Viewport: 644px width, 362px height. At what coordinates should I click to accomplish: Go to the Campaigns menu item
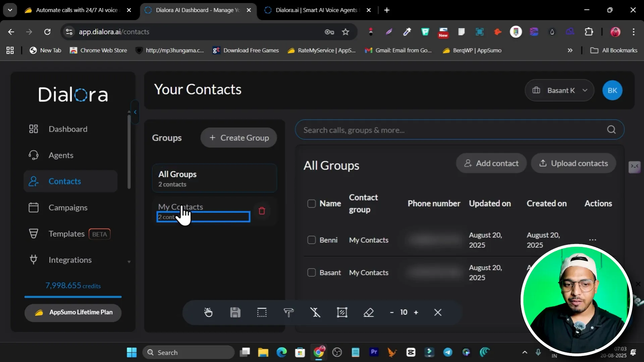pos(68,207)
